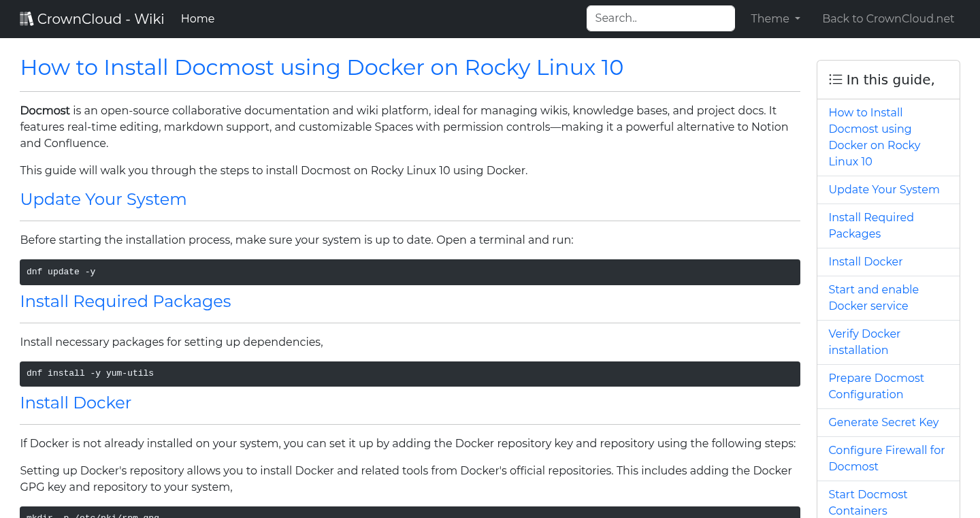The width and height of the screenshot is (980, 518).
Task: Click the CrownCloud library logo icon
Action: pos(27,18)
